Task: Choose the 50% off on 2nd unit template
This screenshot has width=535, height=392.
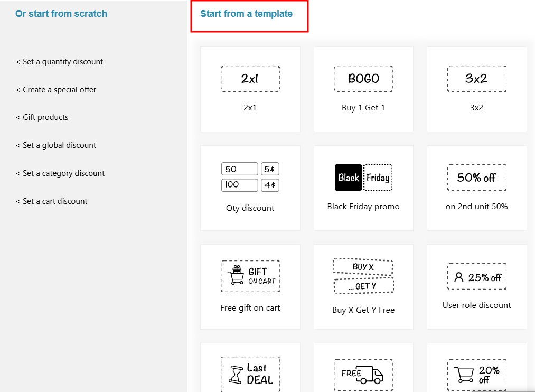Action: pos(476,178)
